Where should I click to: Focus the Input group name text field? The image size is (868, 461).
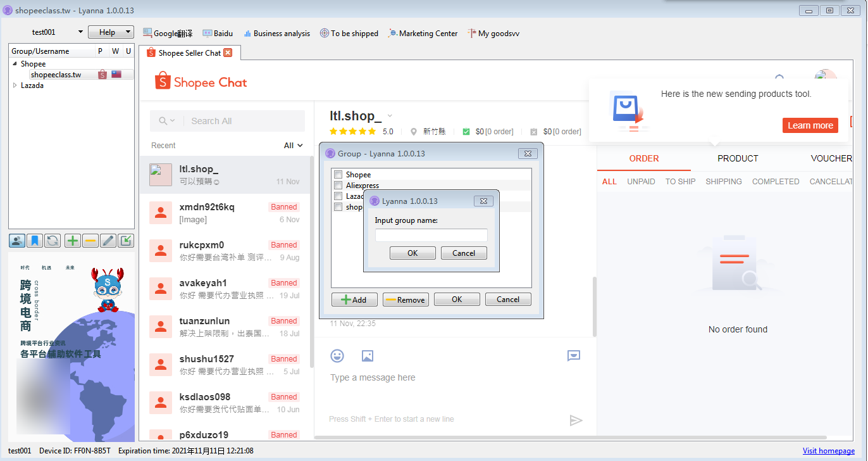pyautogui.click(x=431, y=235)
